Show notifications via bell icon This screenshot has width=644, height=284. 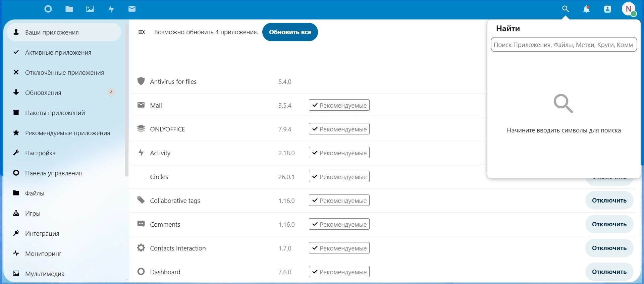(x=586, y=9)
